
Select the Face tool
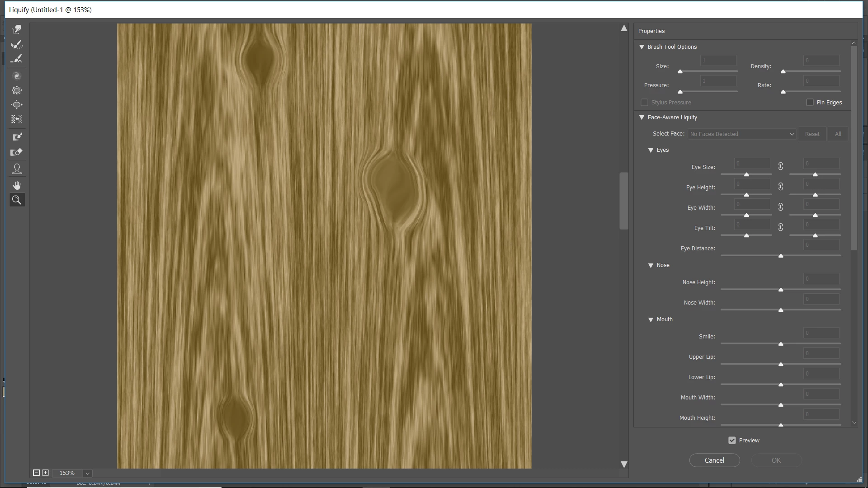pos(17,169)
